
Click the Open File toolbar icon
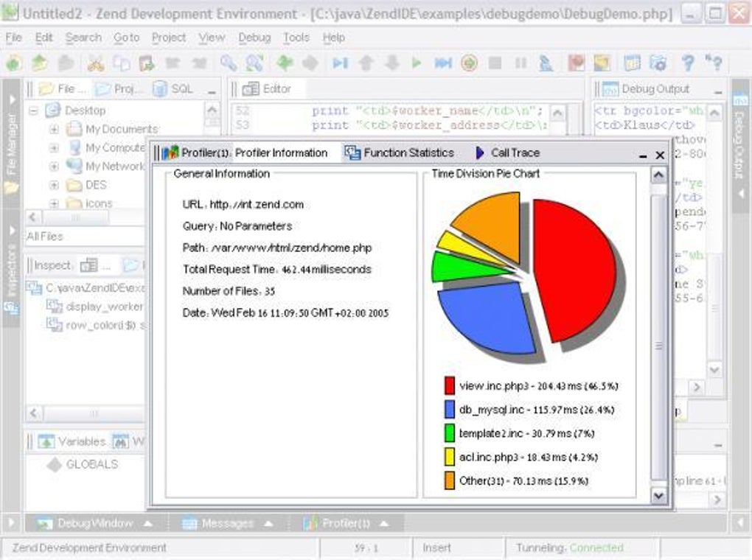point(40,63)
